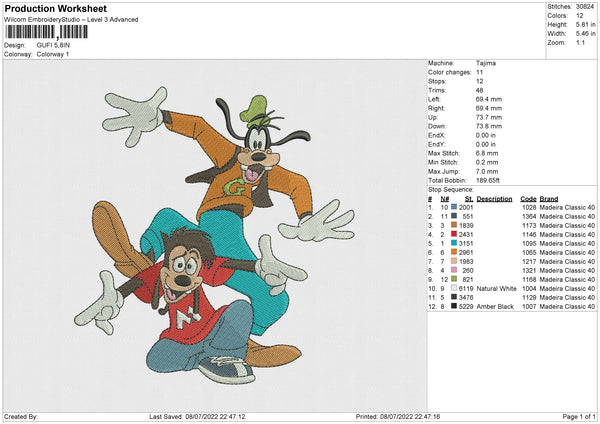Select thread code '1217' in stop 7
Screen dimensions: 600x424
coord(529,261)
